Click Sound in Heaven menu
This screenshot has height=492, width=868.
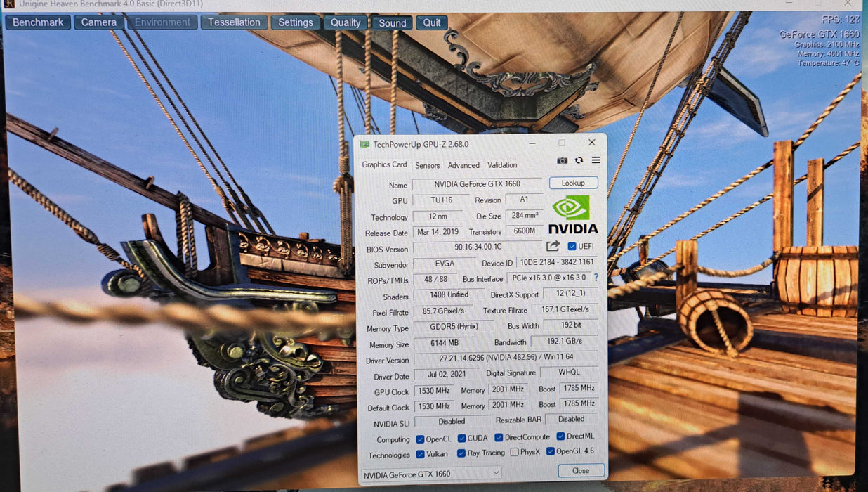393,22
